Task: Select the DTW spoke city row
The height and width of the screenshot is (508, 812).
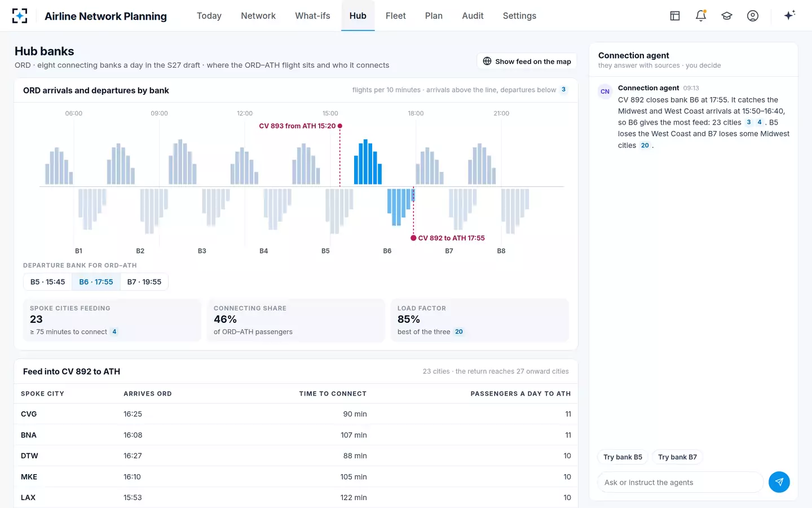Action: 296,456
